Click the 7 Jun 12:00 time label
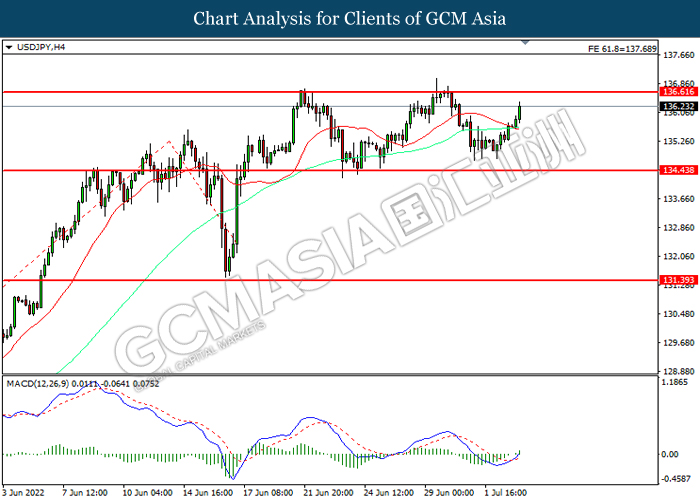 click(85, 493)
